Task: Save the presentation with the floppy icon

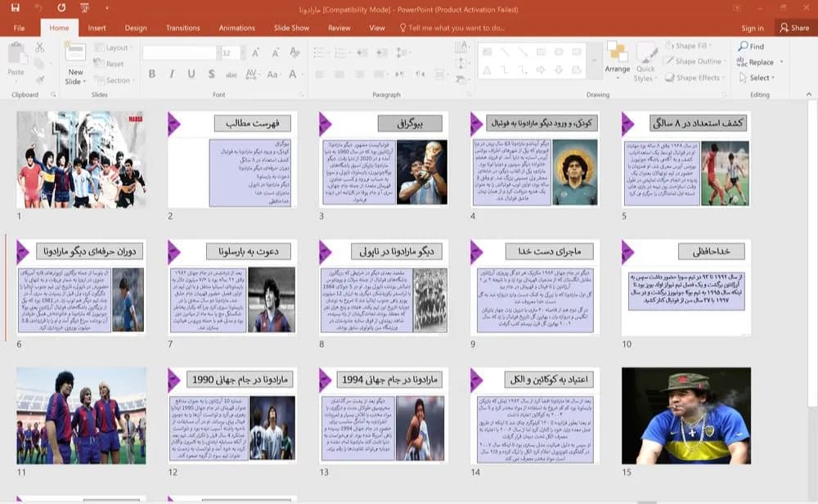Action: coord(15,8)
